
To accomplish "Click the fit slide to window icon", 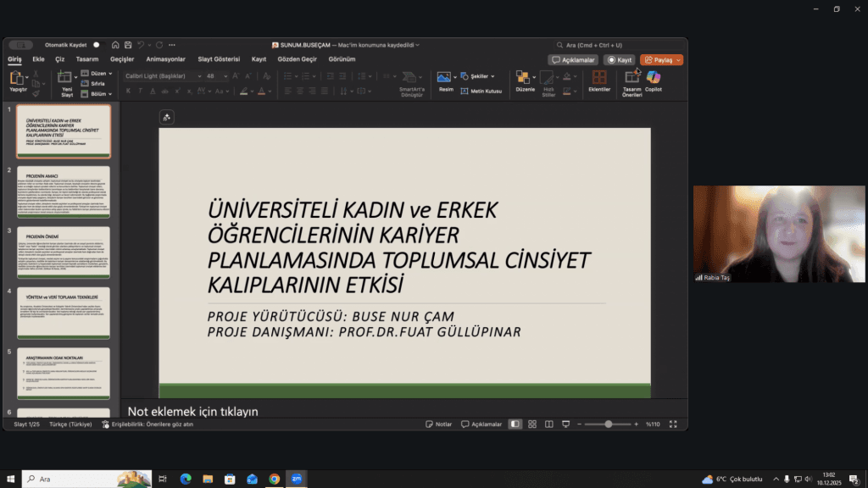I will 673,424.
